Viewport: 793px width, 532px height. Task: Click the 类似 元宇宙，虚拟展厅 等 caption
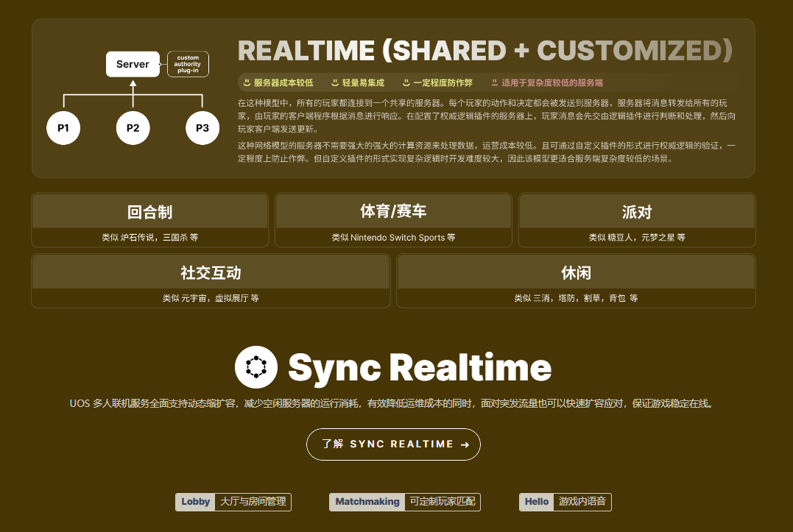pos(211,298)
